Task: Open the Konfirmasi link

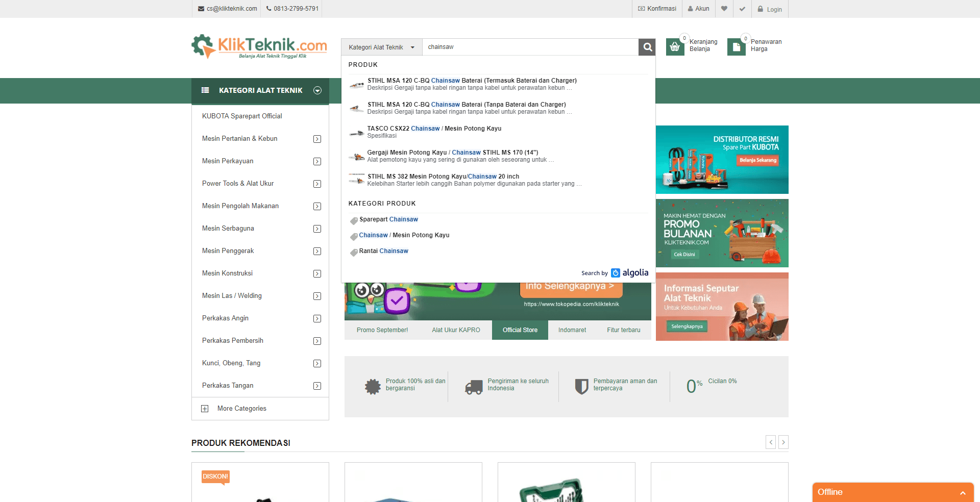Action: 657,9
